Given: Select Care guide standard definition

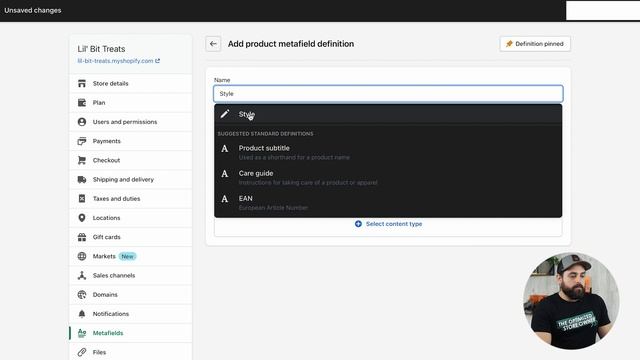Looking at the screenshot, I should click(388, 178).
